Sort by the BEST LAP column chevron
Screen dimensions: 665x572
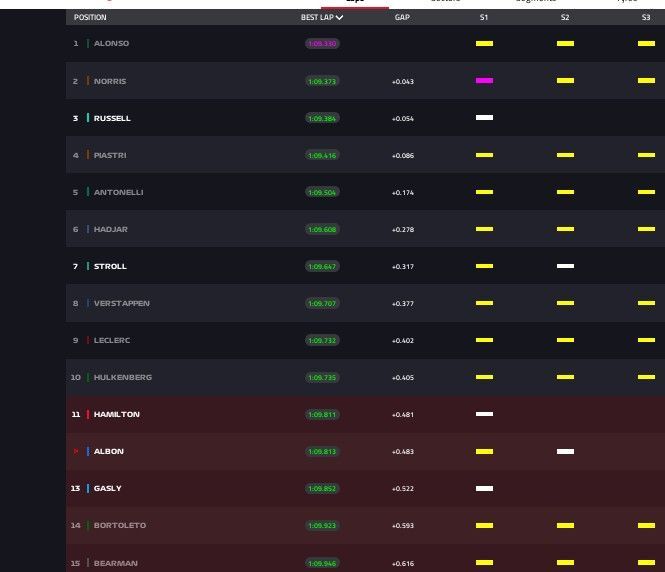tap(340, 18)
